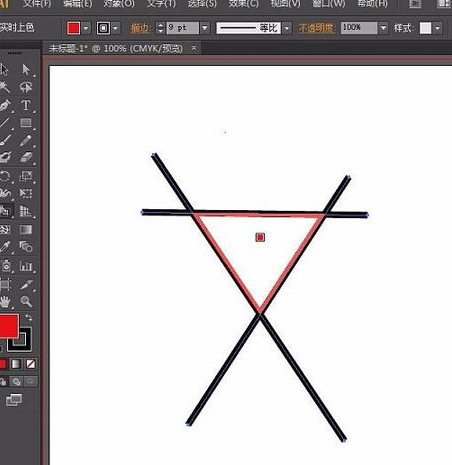
Task: Expand the stroke color dropdown arrow
Action: pyautogui.click(x=116, y=28)
